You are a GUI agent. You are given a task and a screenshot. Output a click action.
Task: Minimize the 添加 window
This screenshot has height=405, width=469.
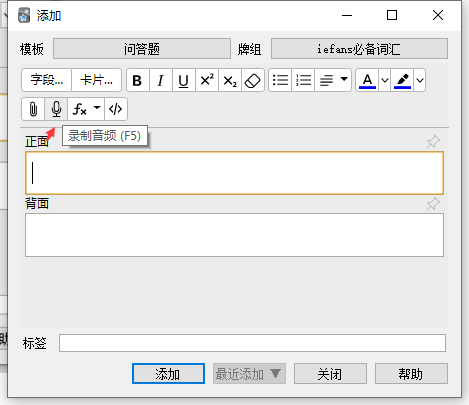(x=347, y=15)
